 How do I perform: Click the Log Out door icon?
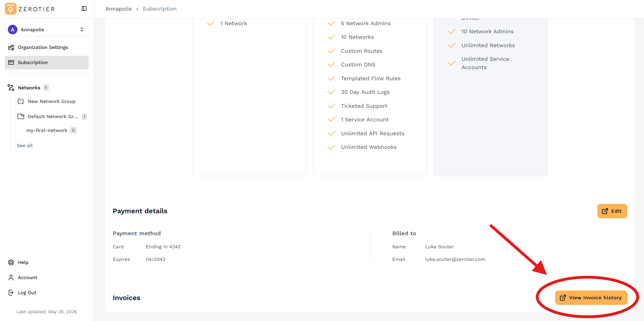point(11,293)
